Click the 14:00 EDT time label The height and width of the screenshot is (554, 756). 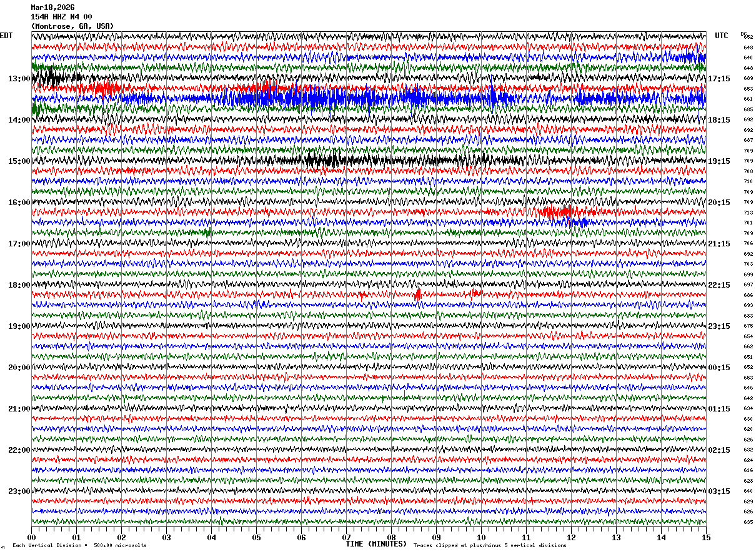point(19,120)
